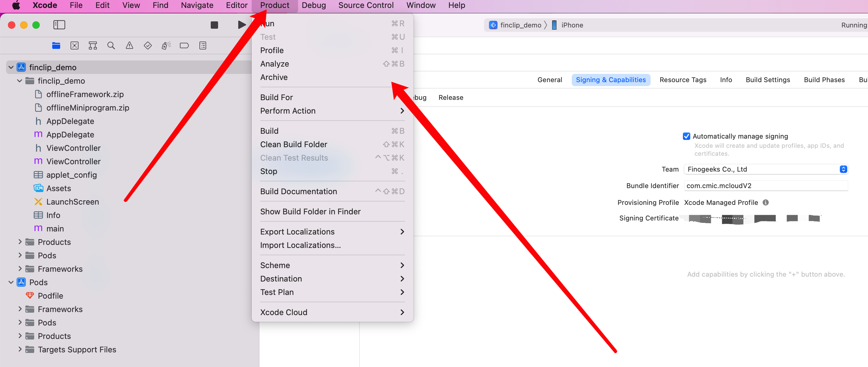Click Provisioning Profile info icon
The image size is (868, 367).
click(765, 202)
